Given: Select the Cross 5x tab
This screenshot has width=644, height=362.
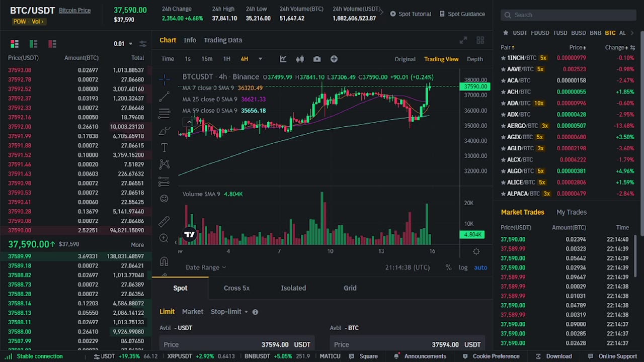Looking at the screenshot, I should pos(236,288).
